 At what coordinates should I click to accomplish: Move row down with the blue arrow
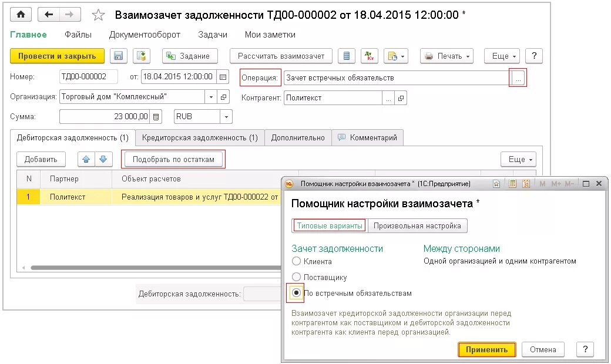103,159
